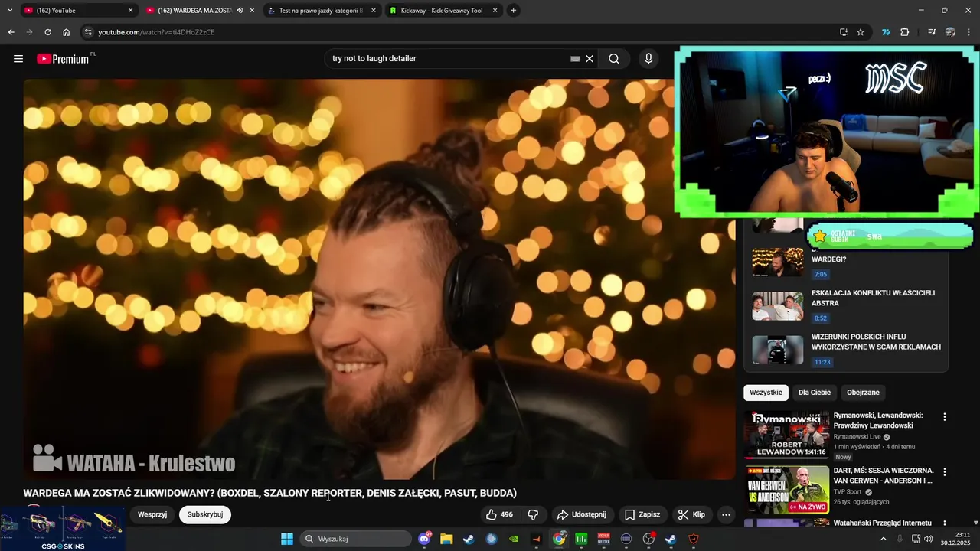
Task: Open Rymanowski Live channel name
Action: point(857,437)
